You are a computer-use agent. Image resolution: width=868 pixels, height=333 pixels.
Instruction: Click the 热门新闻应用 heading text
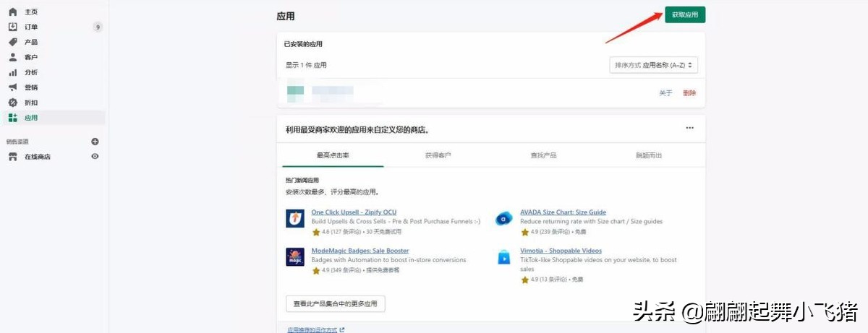click(302, 180)
